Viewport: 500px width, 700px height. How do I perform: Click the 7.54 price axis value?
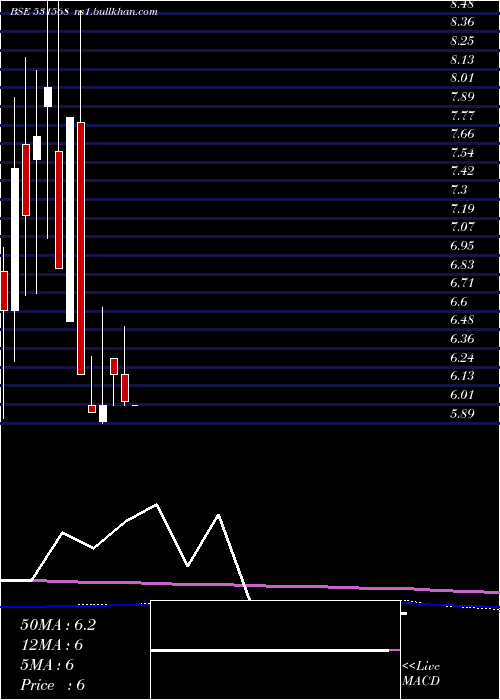(462, 152)
